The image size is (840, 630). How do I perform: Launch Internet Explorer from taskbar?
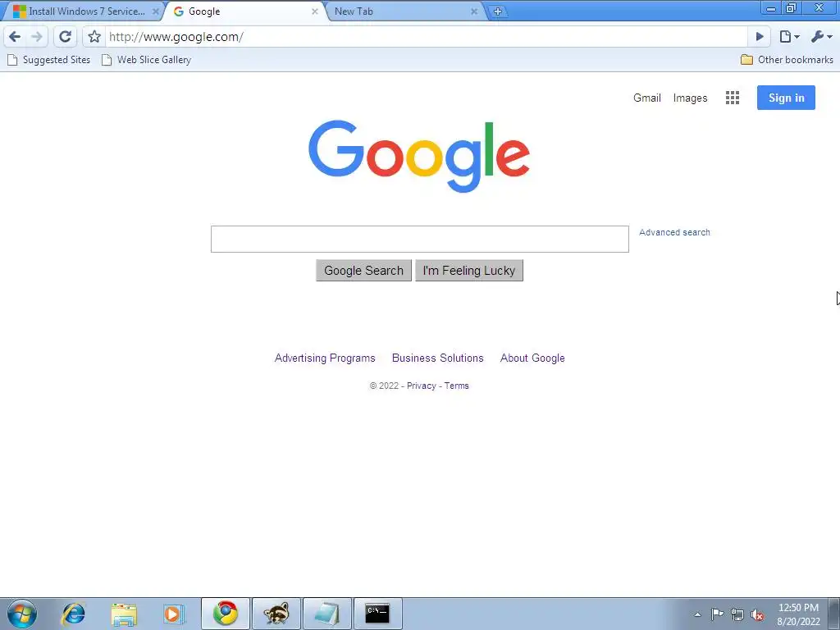(x=73, y=614)
